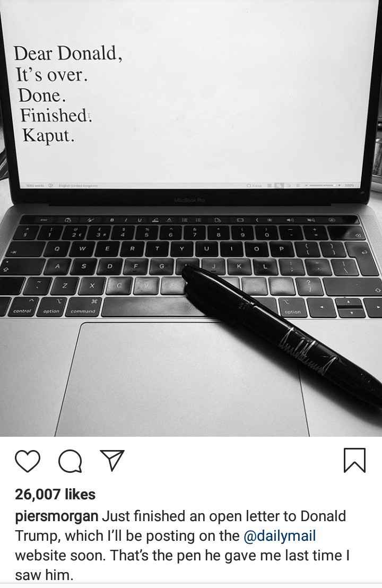Open the piersmorgan profile username
The image size is (382, 588).
pos(57,517)
